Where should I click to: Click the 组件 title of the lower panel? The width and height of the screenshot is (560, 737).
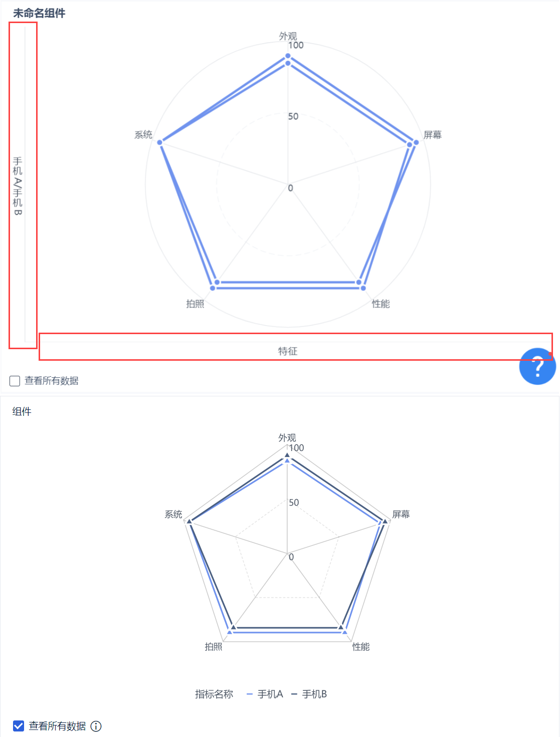22,411
